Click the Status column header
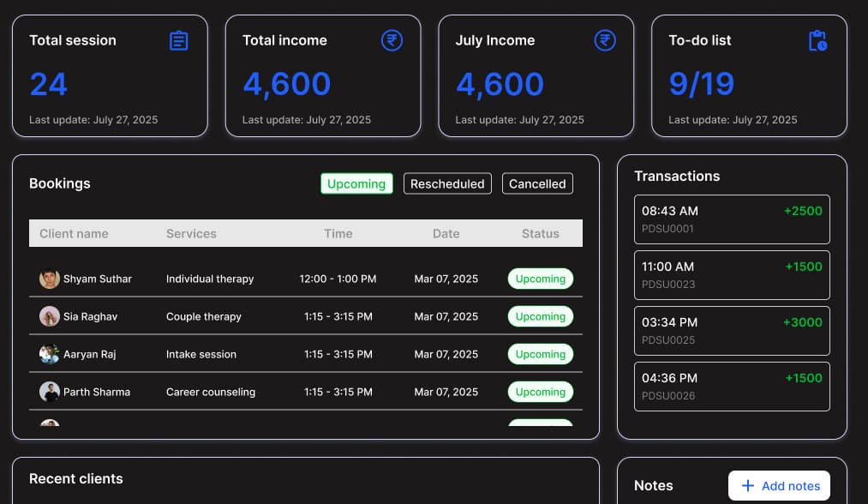Viewport: 868px width, 504px height. pos(541,234)
